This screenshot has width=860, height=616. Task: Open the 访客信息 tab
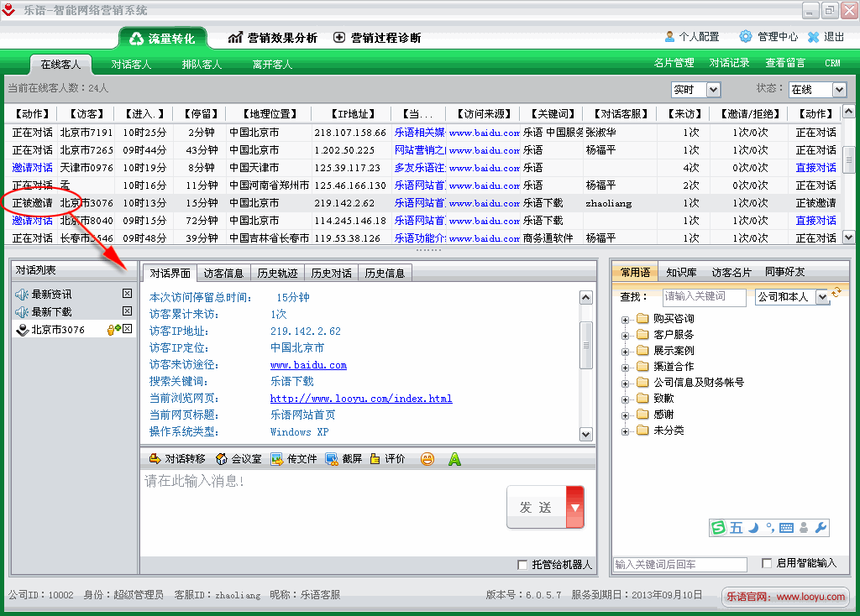coord(223,273)
